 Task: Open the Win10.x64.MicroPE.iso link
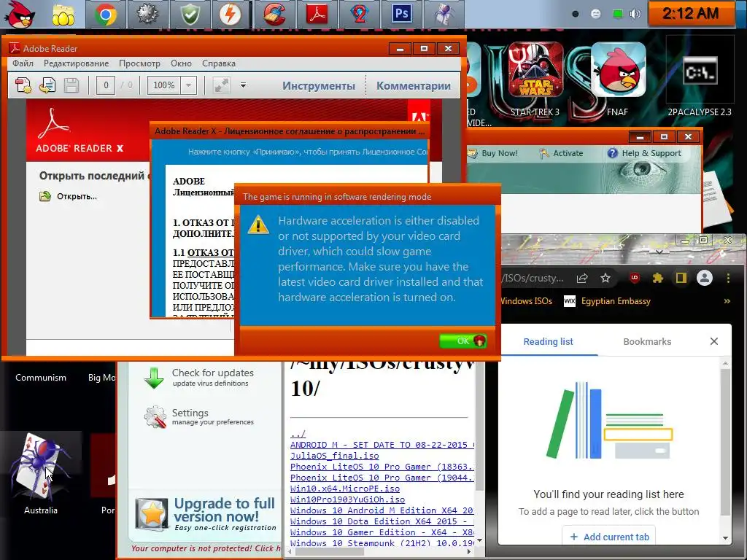point(345,489)
